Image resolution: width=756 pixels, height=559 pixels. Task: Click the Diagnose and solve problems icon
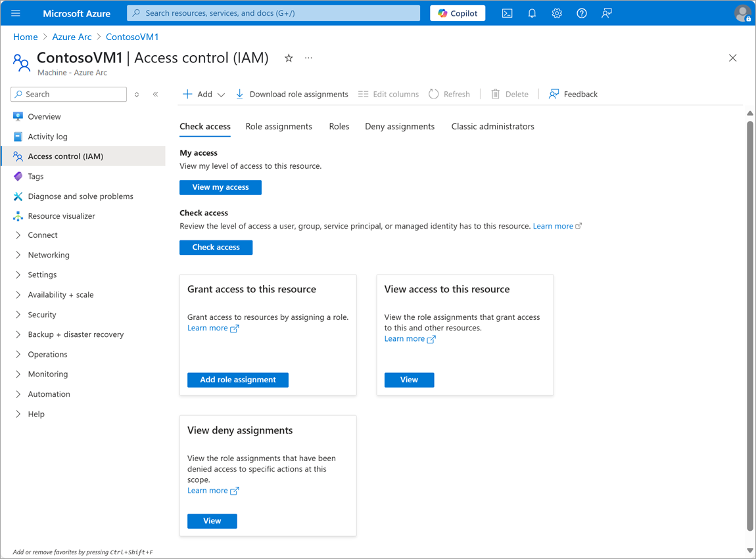coord(18,196)
